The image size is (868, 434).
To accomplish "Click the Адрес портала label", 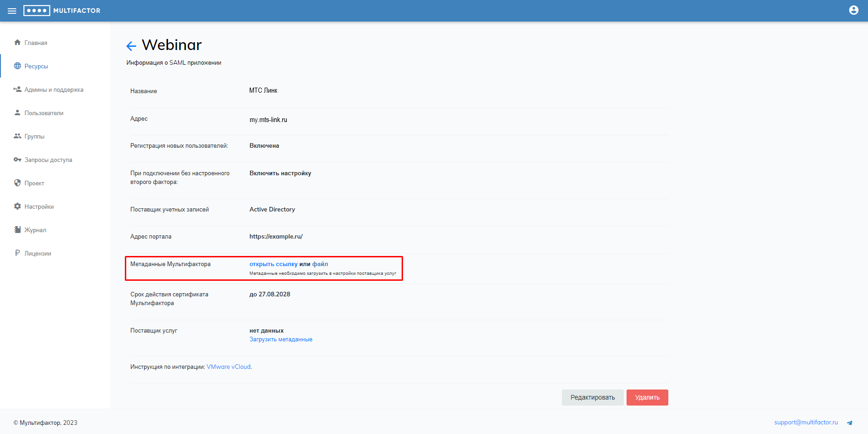I will click(151, 237).
